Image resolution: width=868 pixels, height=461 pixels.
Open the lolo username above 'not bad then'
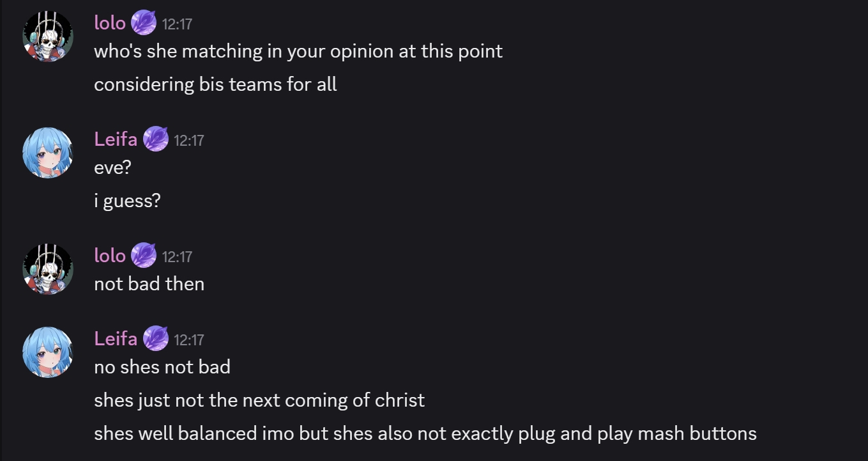[110, 255]
